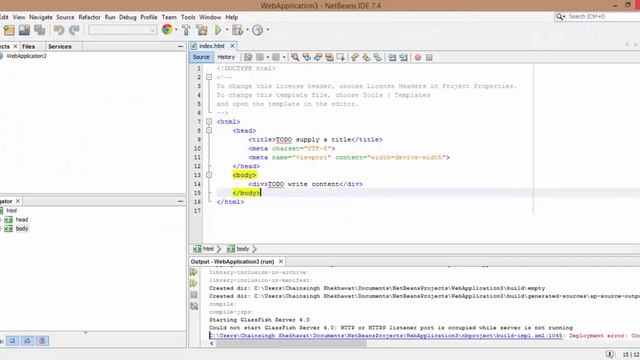Collapse the comment fold on line 2
Viewport: 640px width, 360px height.
click(x=209, y=77)
